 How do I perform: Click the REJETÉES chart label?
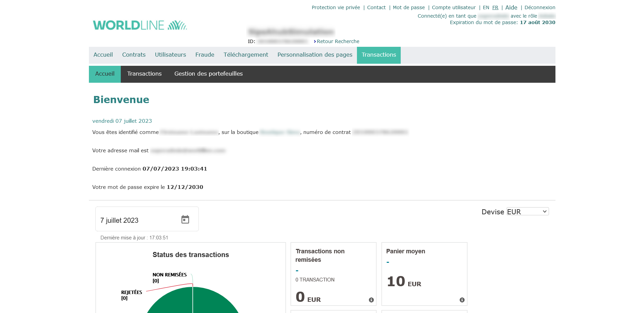[x=132, y=295]
